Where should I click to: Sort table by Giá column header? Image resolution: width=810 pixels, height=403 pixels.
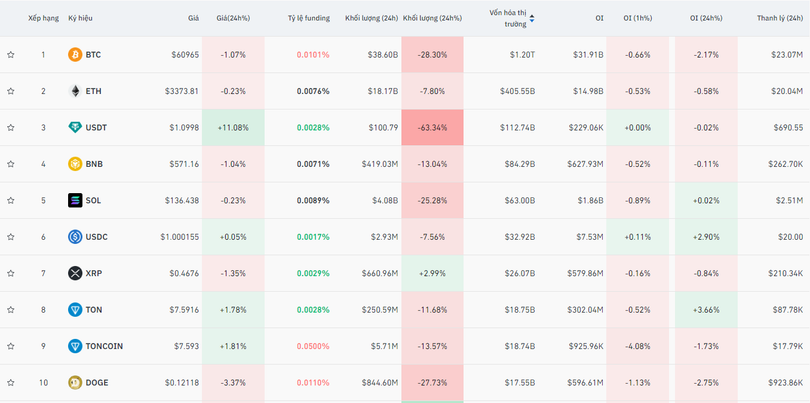click(x=193, y=18)
